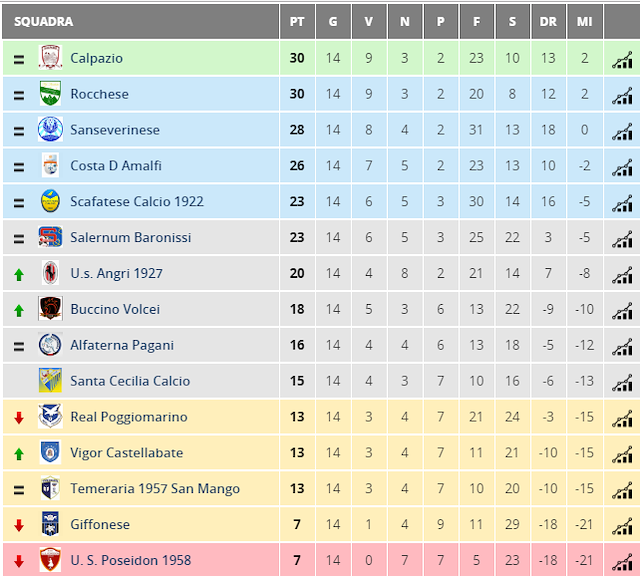Click the Santa Cecilia Calcio team logo
Viewport: 640px width, 576px height.
pyautogui.click(x=50, y=380)
